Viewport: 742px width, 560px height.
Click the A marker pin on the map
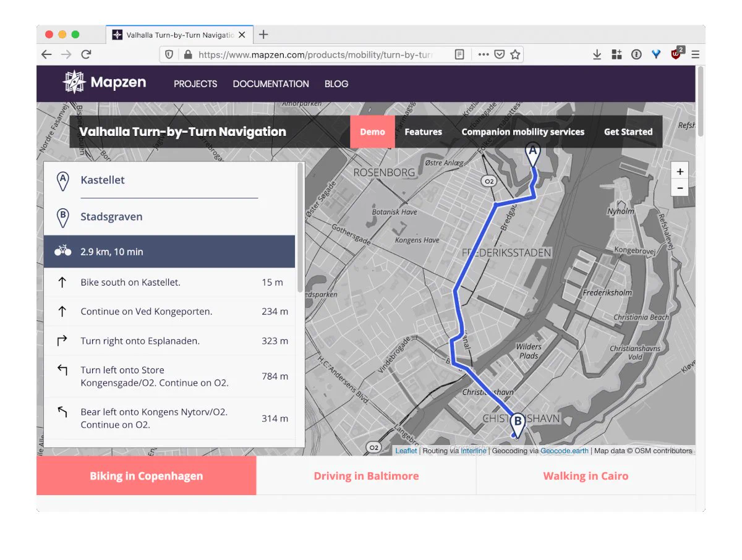[x=532, y=154]
